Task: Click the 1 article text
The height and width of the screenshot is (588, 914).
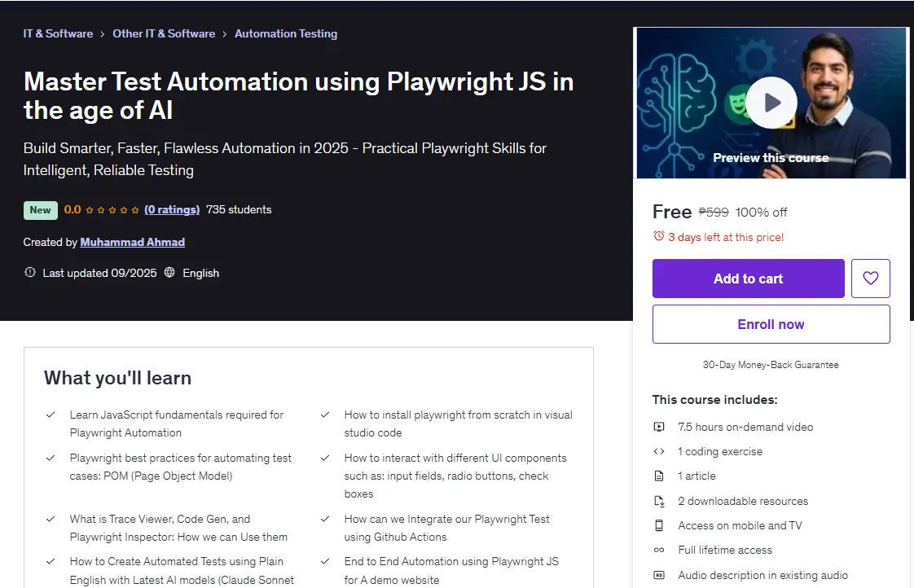Action: (x=696, y=476)
